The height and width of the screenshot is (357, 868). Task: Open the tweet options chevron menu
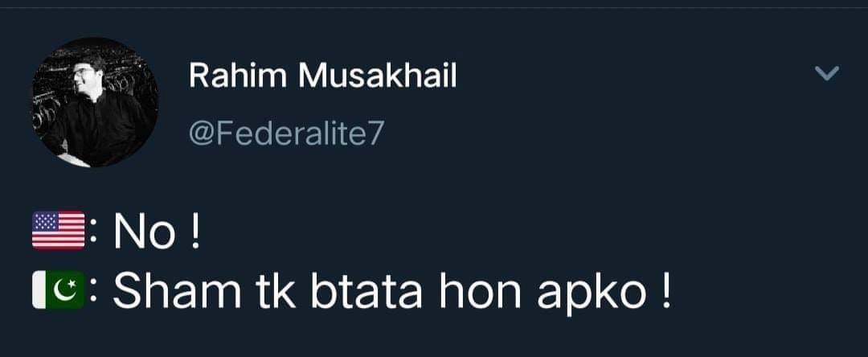tap(828, 73)
